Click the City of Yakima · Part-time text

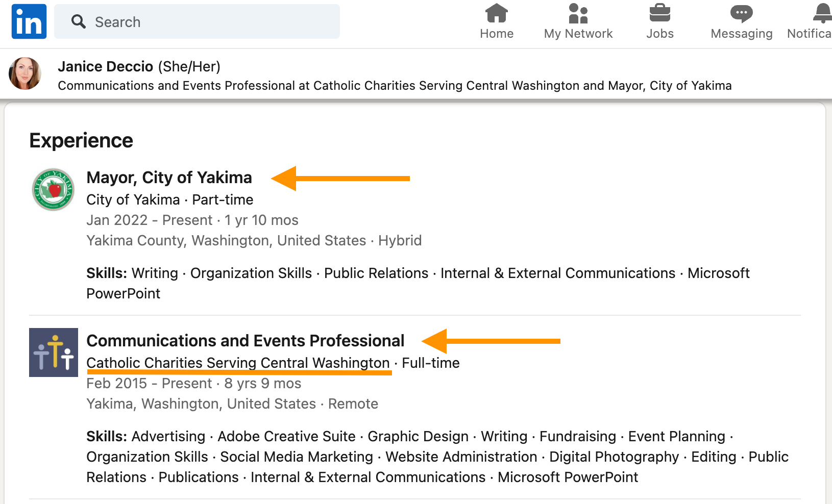click(169, 199)
